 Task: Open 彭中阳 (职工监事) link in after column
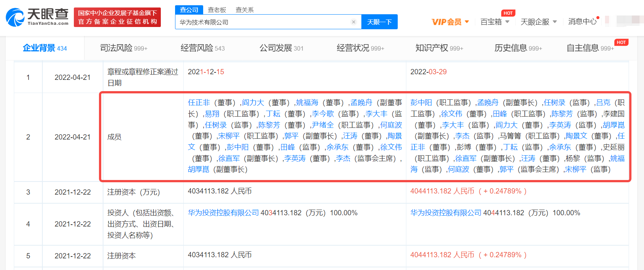[421, 102]
